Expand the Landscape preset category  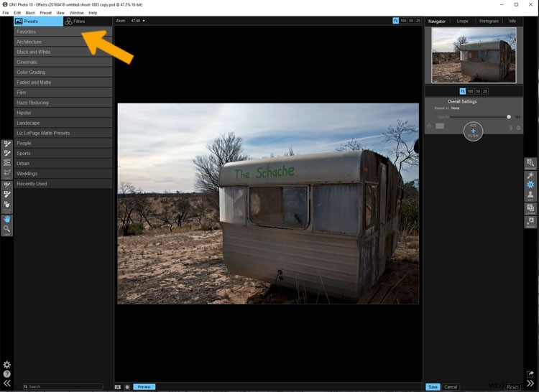(x=63, y=123)
